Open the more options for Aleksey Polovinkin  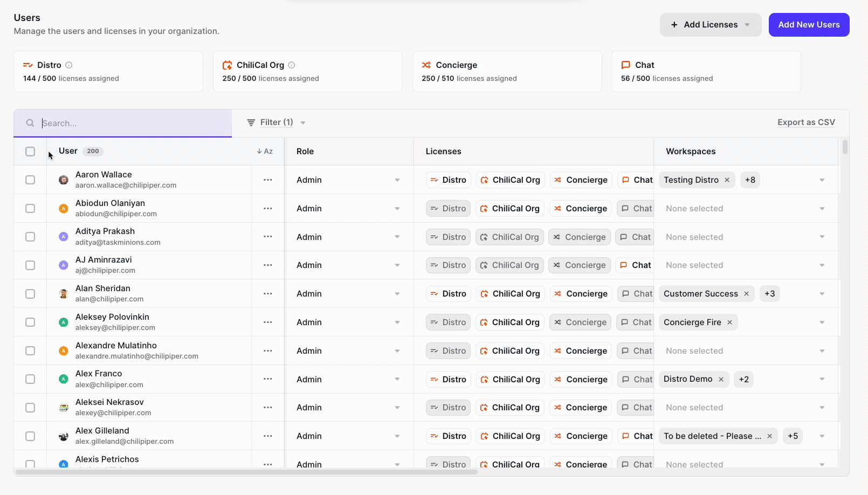tap(268, 322)
